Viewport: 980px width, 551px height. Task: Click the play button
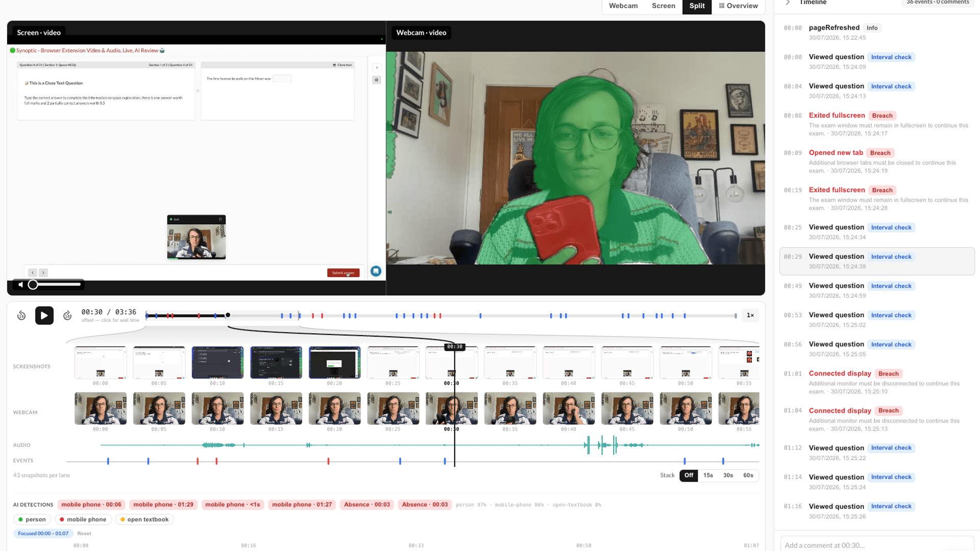[x=44, y=315]
